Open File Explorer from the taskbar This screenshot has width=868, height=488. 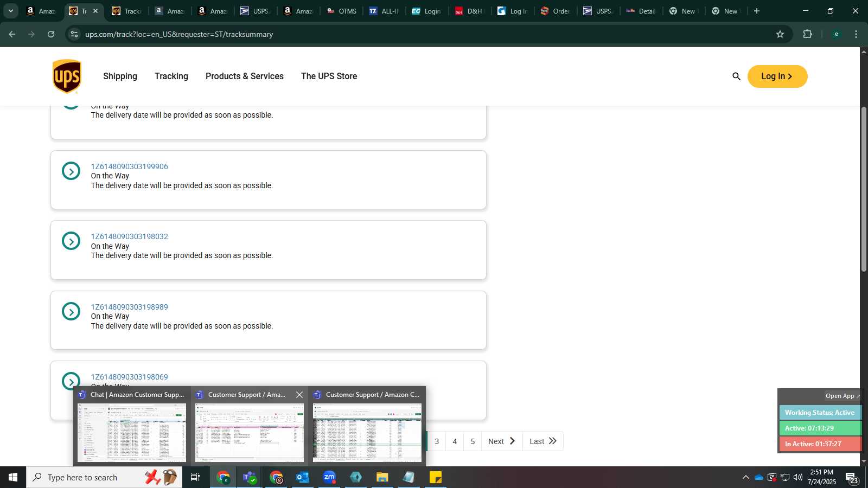click(382, 477)
